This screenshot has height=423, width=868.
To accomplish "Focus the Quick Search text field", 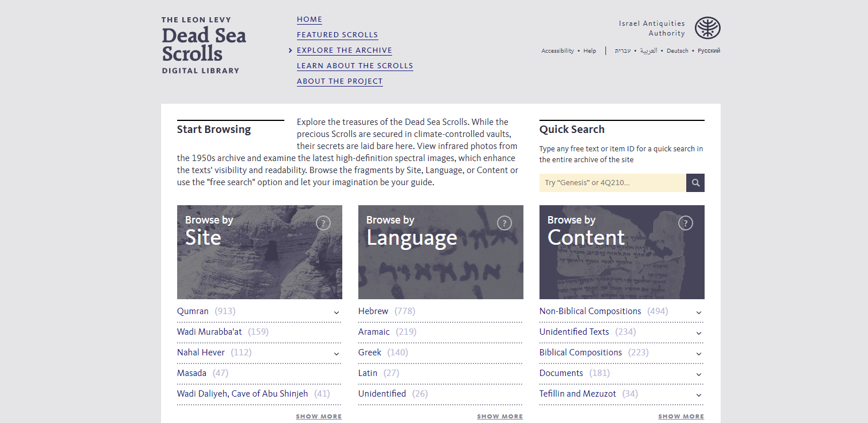I will tap(612, 183).
